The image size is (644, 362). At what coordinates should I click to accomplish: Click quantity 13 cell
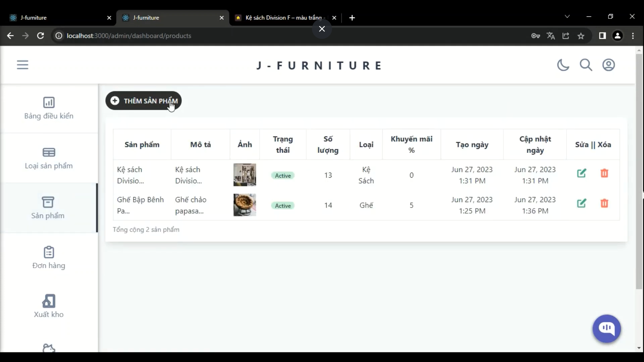328,175
